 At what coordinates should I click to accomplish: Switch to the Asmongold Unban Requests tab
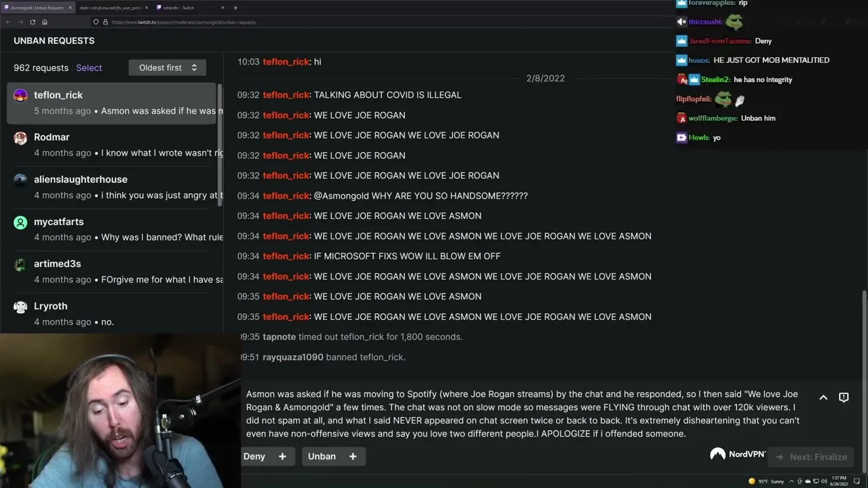tap(37, 7)
